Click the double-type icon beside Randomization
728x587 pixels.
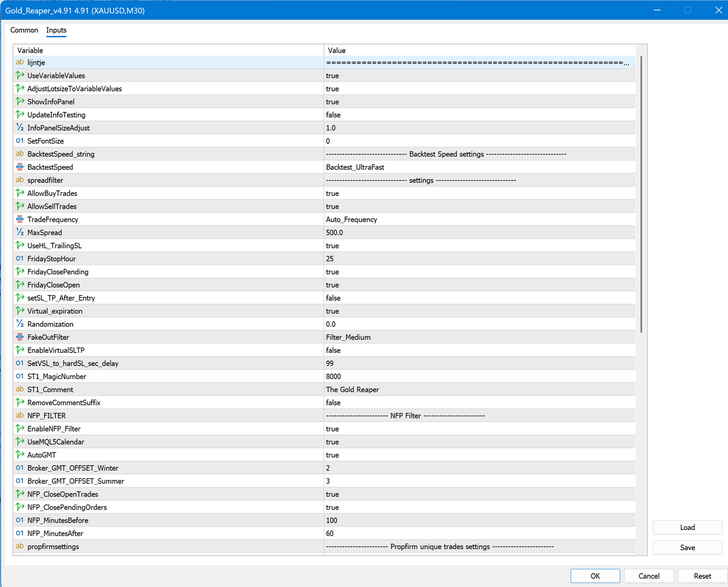click(x=20, y=324)
